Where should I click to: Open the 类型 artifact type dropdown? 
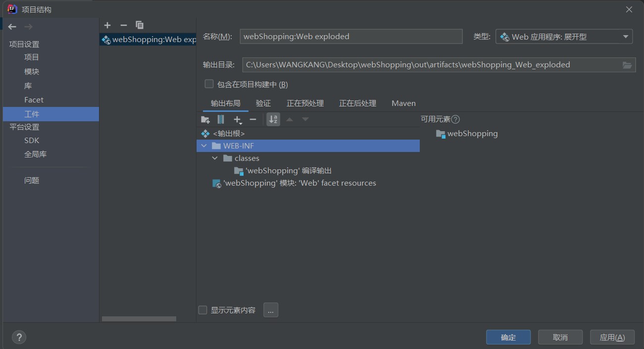click(564, 37)
